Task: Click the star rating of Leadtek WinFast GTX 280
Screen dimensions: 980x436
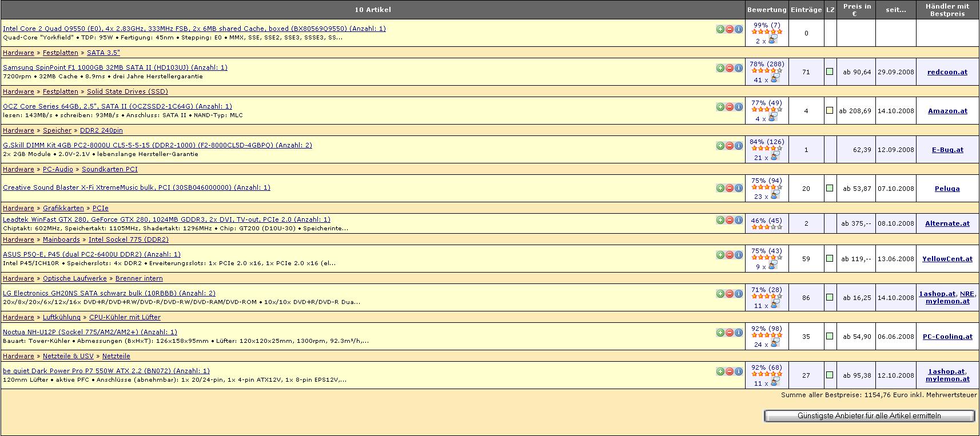Action: coord(767,227)
